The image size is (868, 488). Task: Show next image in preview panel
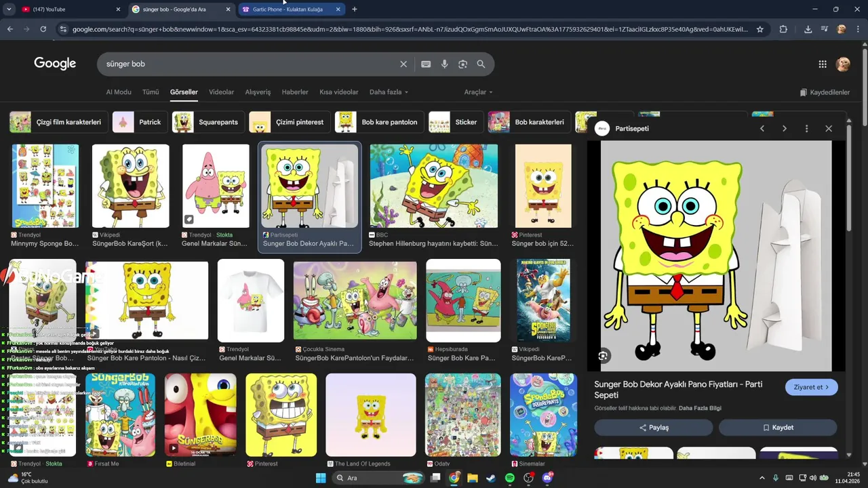pos(785,128)
